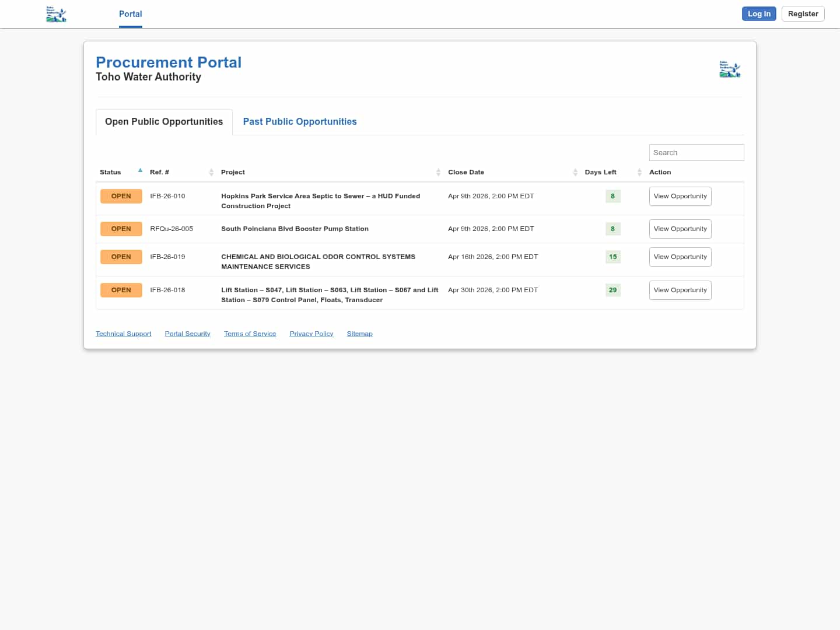Viewport: 840px width, 630px height.
Task: Switch to Past Public Opportunities tab
Action: [x=300, y=121]
